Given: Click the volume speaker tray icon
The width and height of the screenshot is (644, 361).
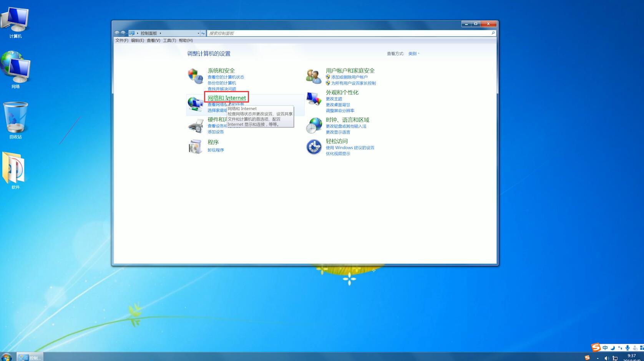Looking at the screenshot, I should tap(606, 358).
